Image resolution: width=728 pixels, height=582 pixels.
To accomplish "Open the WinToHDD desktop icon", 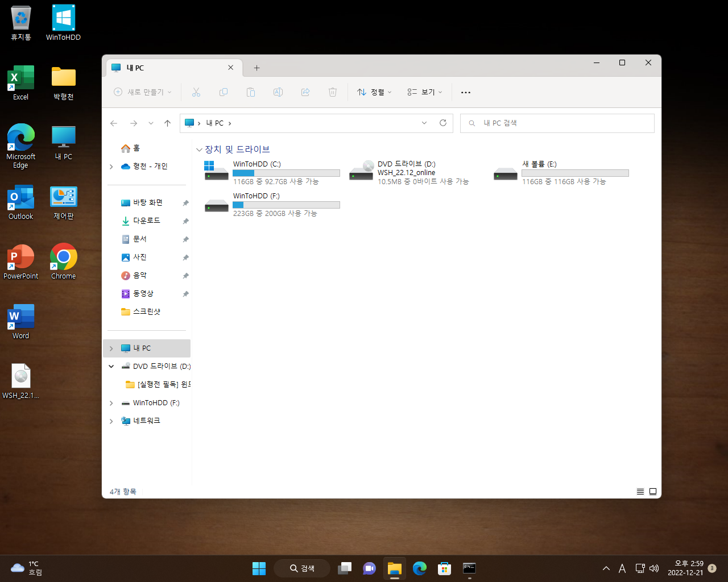I will [x=63, y=23].
